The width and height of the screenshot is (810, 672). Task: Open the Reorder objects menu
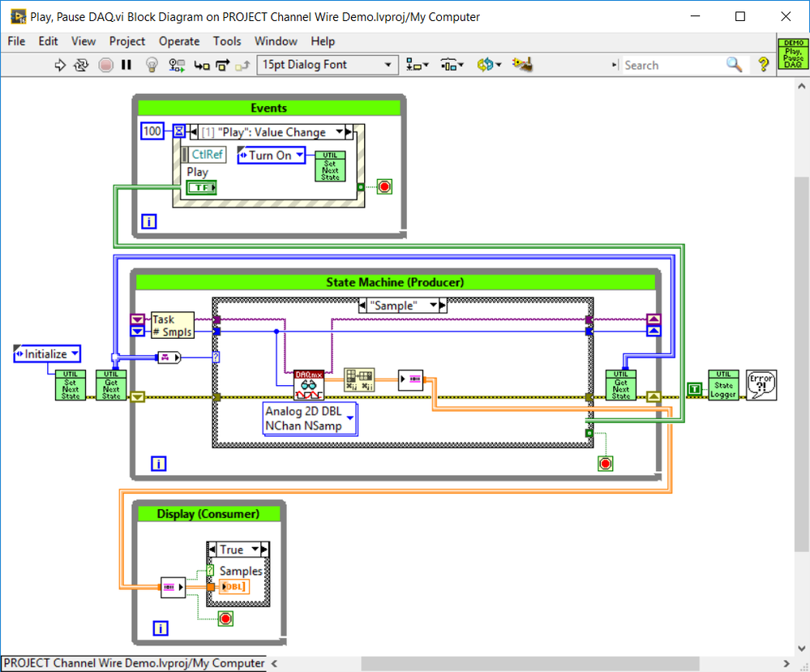[489, 65]
